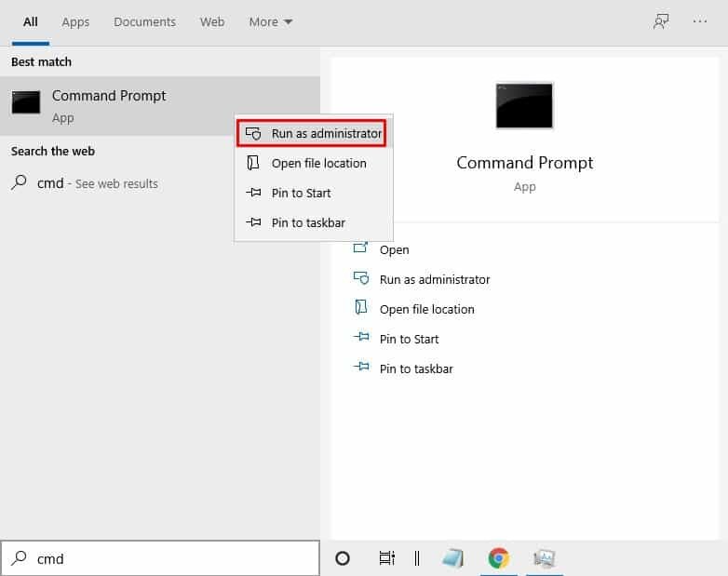This screenshot has width=728, height=576.
Task: Launch Google Chrome from taskbar
Action: coord(499,558)
